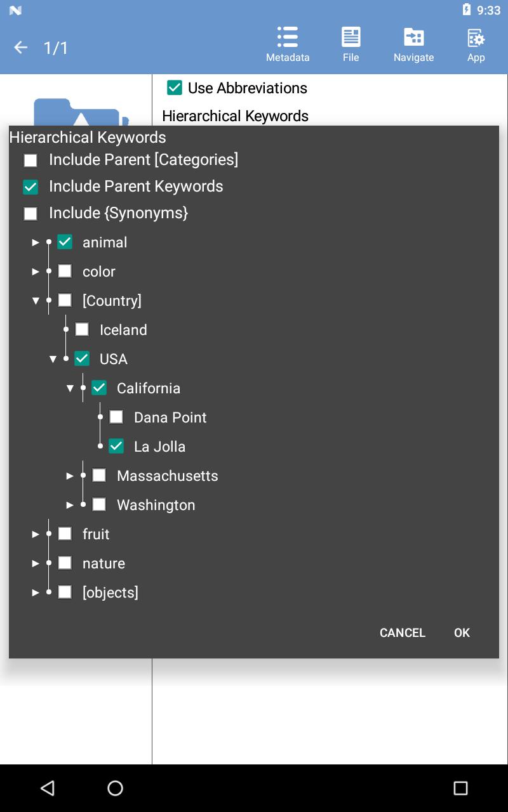Toggle the Include {Synonyms} checkbox

coord(30,214)
